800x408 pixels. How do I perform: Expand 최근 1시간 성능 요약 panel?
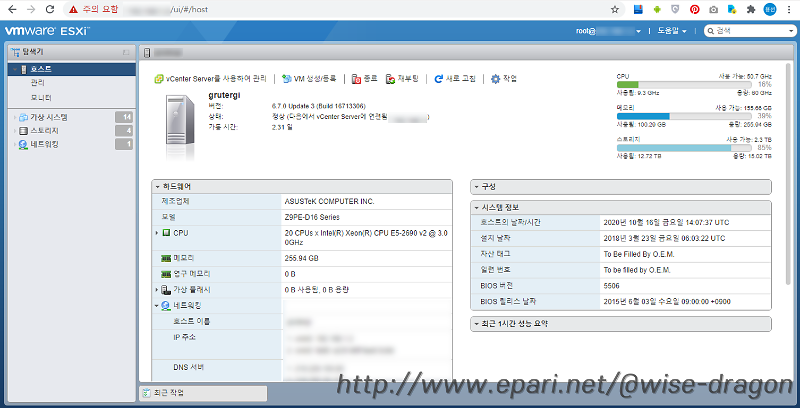621,324
